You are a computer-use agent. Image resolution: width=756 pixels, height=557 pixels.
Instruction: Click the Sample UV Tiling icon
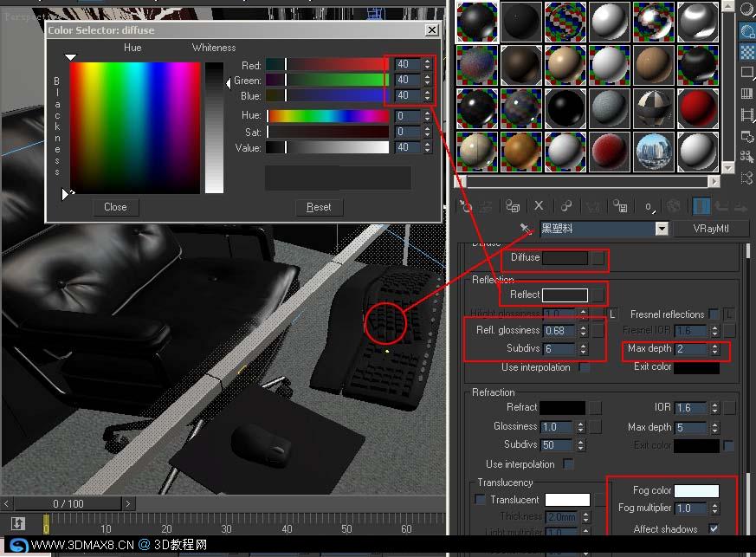(x=746, y=73)
